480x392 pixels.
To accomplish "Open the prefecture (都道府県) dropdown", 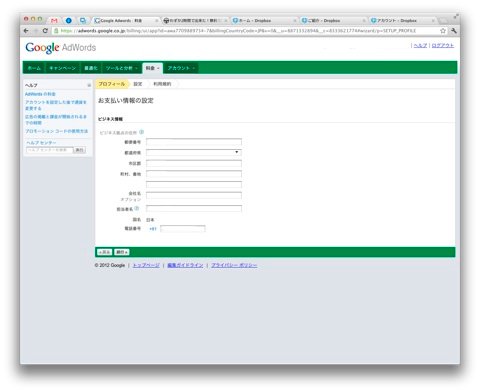I will (194, 152).
